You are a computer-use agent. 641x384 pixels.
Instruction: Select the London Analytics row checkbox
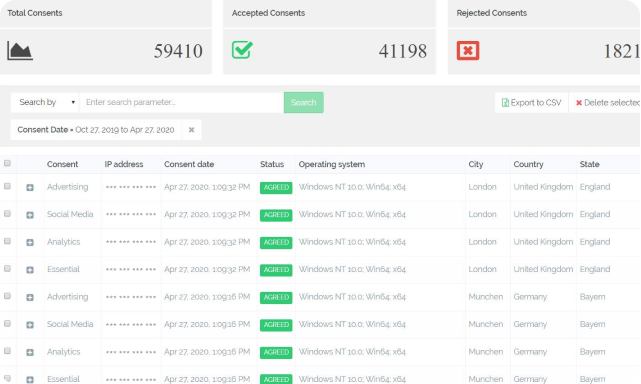pos(7,241)
